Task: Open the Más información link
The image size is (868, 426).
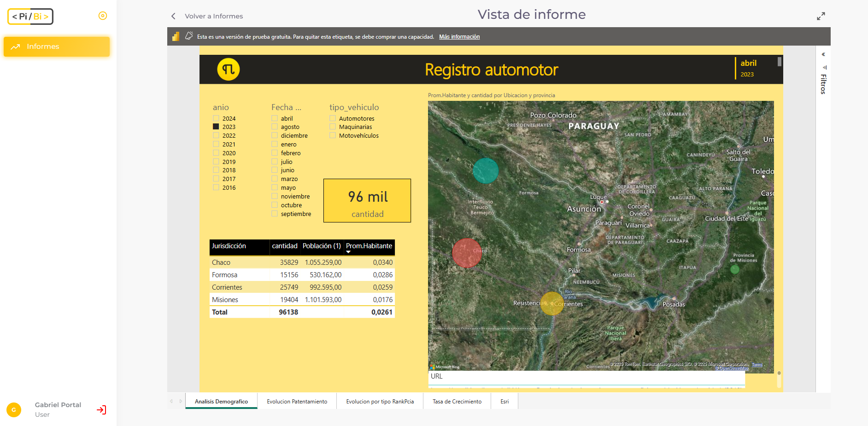Action: [x=459, y=37]
